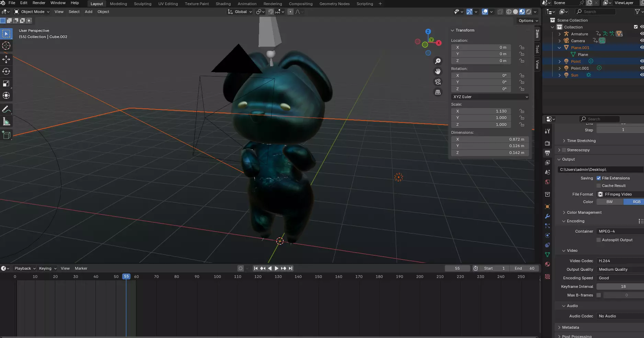This screenshot has height=338, width=644.
Task: Choose the Move tool
Action: [6, 59]
